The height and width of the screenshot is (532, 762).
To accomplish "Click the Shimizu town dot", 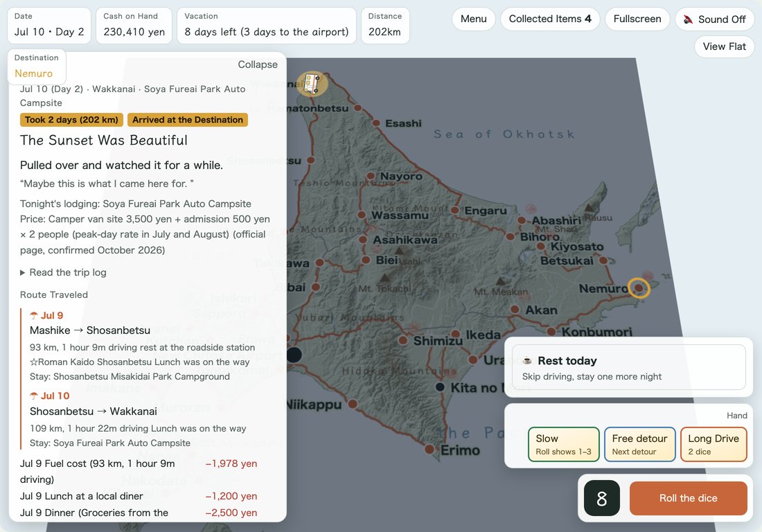I will (x=403, y=340).
